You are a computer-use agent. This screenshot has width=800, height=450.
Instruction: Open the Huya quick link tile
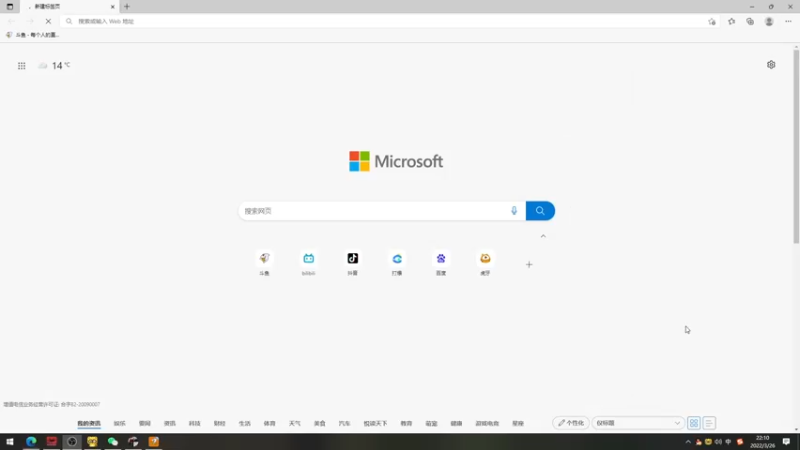click(x=485, y=263)
